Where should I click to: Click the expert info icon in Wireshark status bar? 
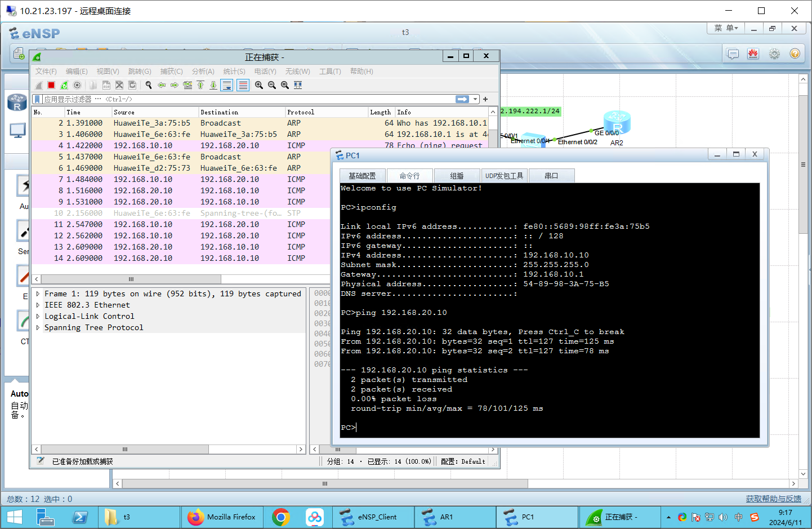tap(40, 461)
